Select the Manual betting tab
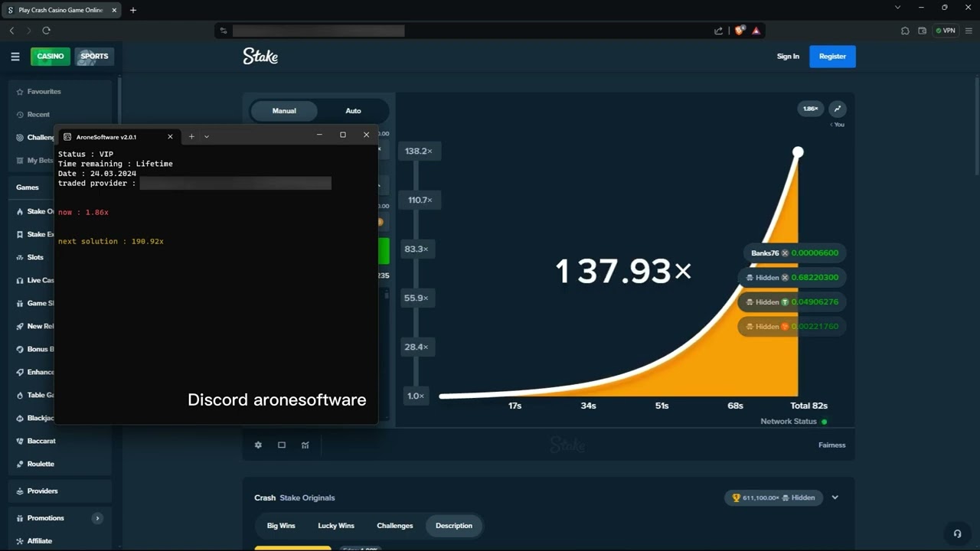The image size is (980, 551). pos(284,111)
